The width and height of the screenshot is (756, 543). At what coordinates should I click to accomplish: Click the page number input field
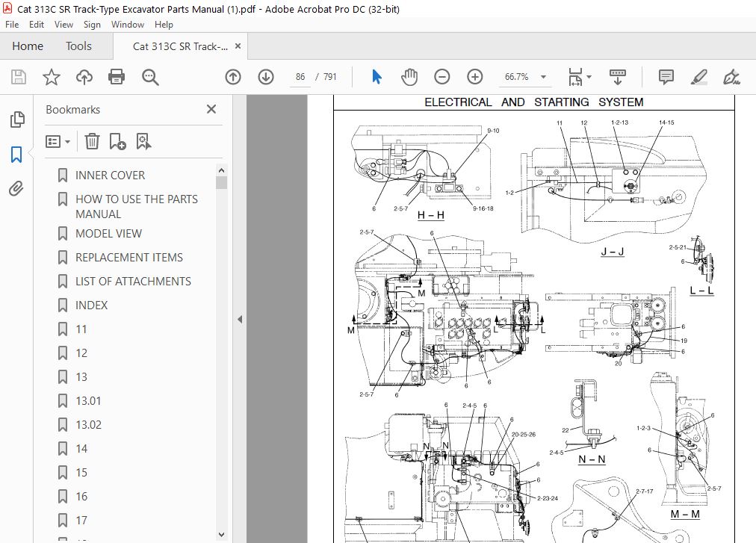(x=300, y=77)
